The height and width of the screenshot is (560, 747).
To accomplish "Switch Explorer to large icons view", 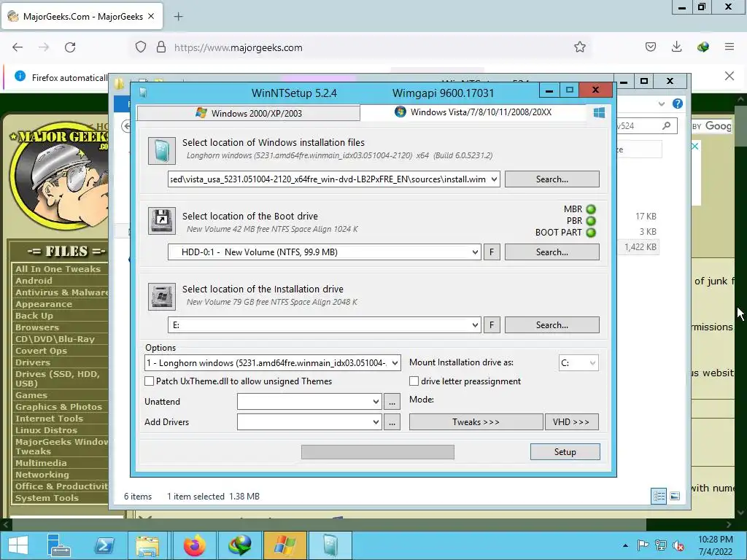I will tap(675, 496).
